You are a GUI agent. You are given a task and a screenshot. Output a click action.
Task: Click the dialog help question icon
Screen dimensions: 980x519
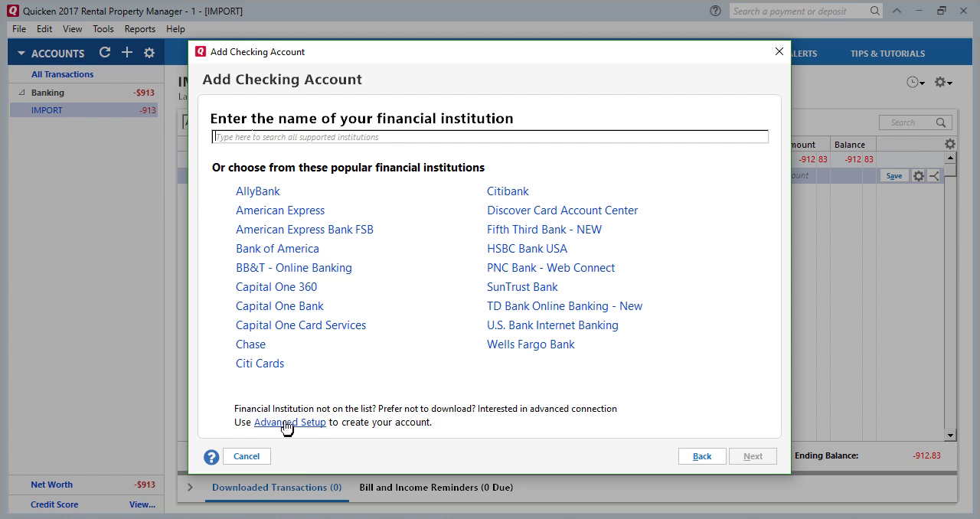click(211, 457)
